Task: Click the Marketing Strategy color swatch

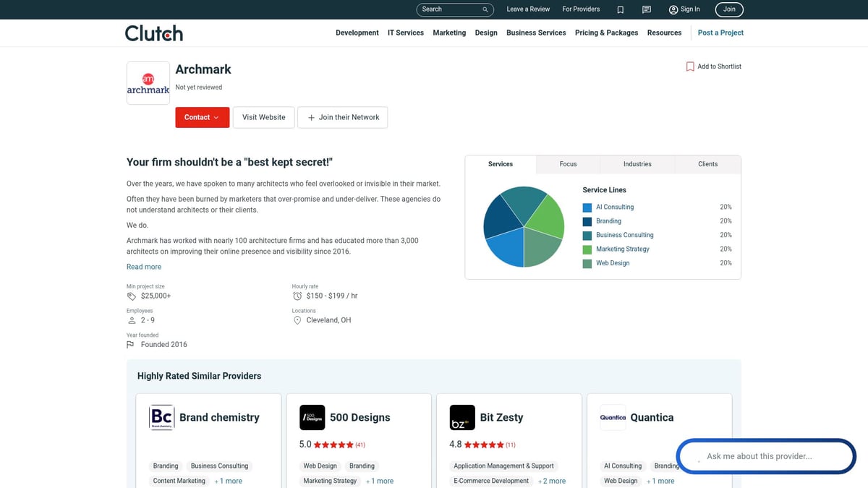Action: (587, 249)
